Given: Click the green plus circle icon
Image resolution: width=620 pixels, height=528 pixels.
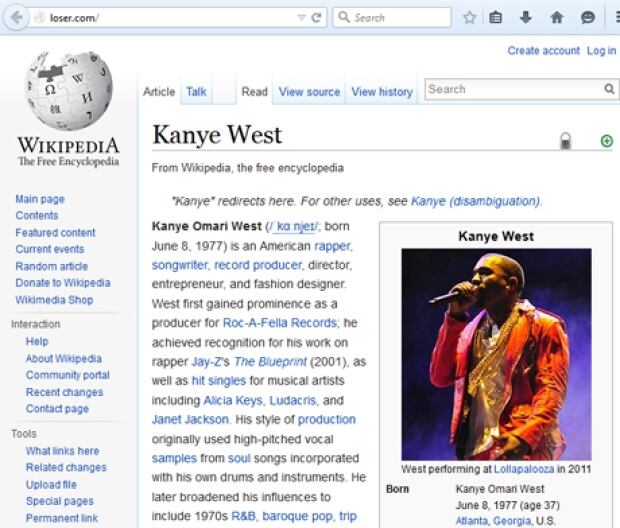Looking at the screenshot, I should (x=607, y=141).
